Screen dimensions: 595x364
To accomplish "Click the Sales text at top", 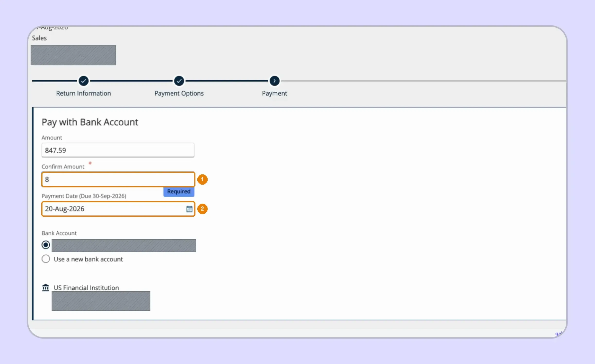I will 39,38.
